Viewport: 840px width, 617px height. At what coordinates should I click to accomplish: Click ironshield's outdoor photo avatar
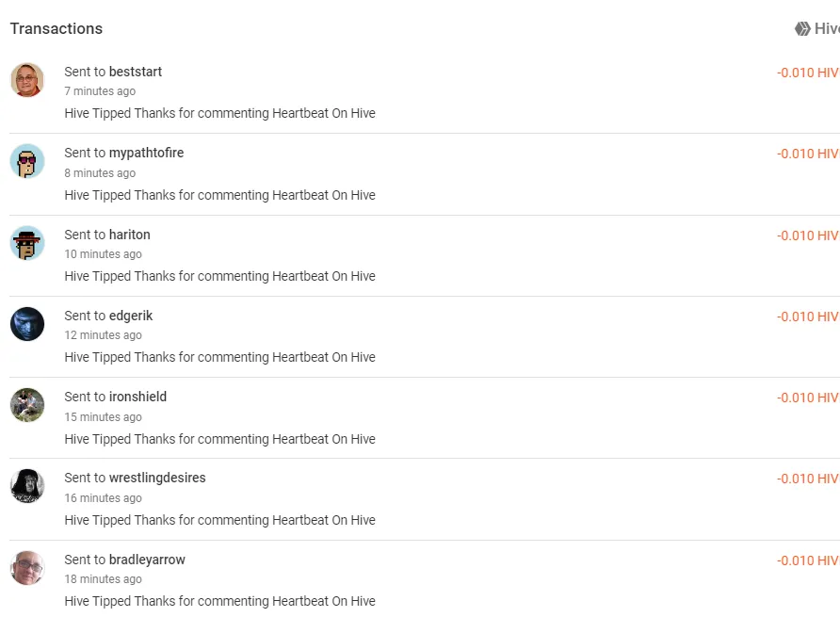pos(27,405)
